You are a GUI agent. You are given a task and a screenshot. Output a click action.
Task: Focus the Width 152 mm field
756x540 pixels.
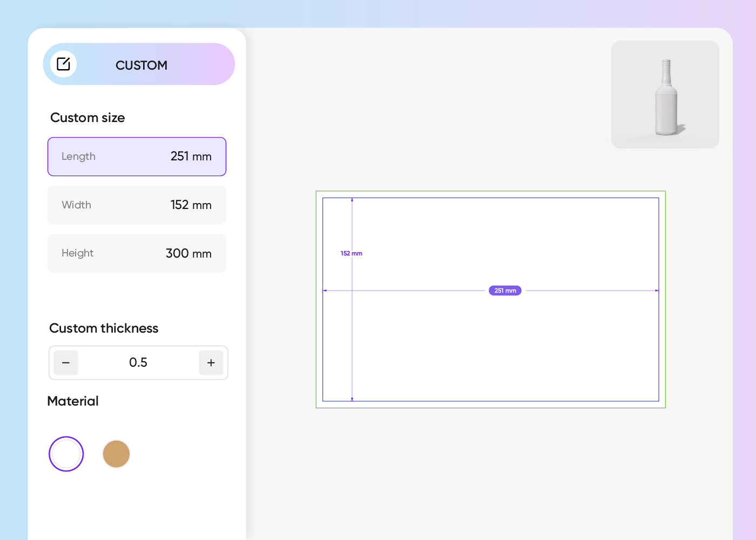point(137,205)
